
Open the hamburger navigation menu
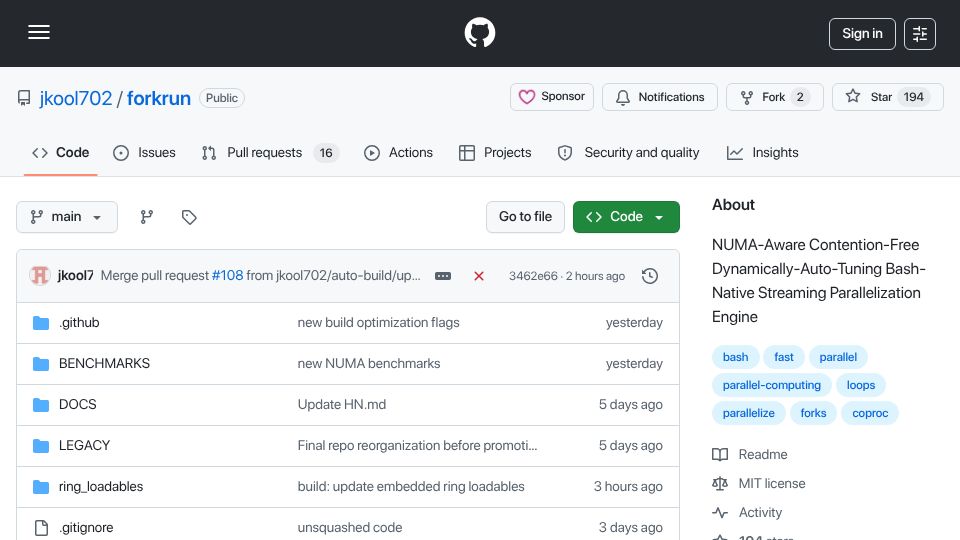(x=39, y=32)
